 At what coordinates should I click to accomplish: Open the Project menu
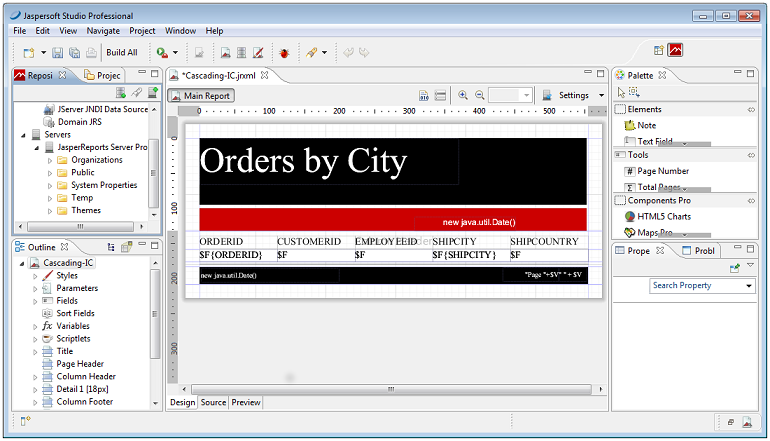click(x=142, y=30)
